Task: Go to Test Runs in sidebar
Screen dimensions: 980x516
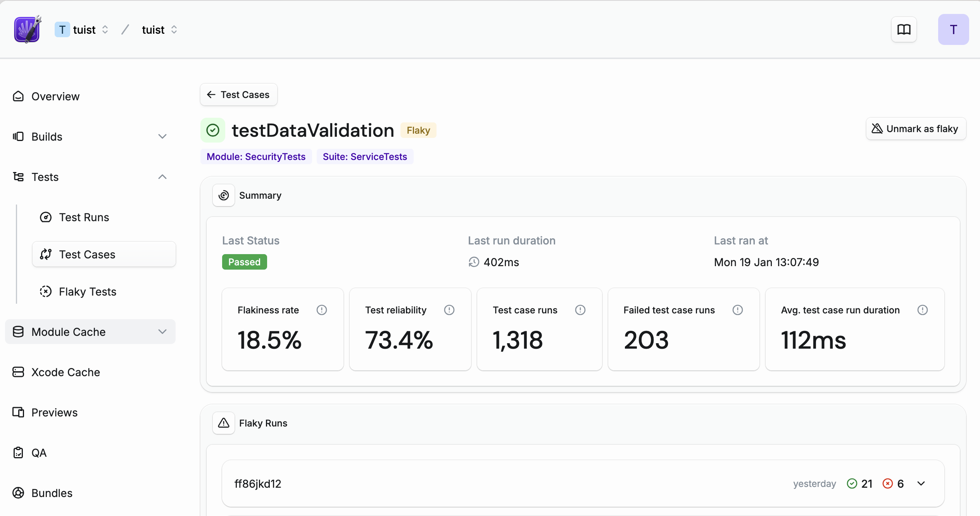Action: pyautogui.click(x=84, y=217)
